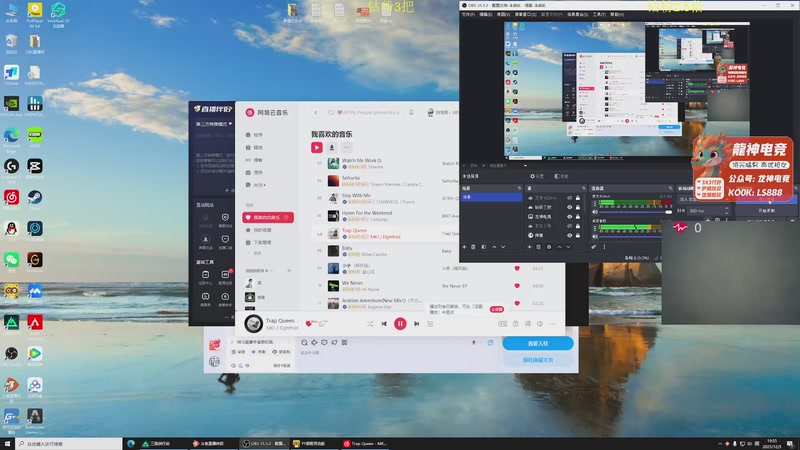800x450 pixels.
Task: Open OBS 工具(T) menu
Action: [x=599, y=14]
